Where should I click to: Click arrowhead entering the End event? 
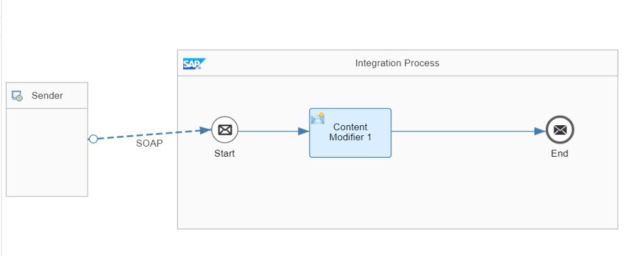[x=540, y=131]
